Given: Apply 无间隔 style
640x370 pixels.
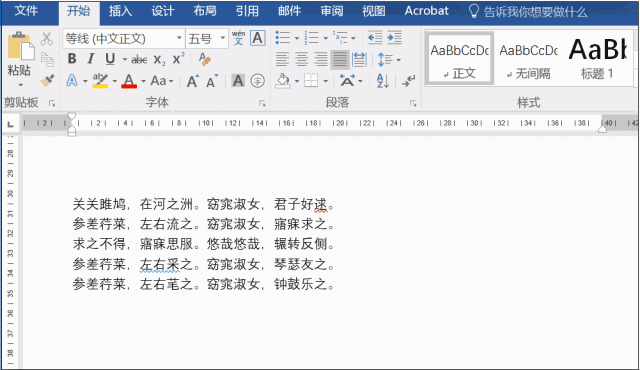Looking at the screenshot, I should (529, 59).
